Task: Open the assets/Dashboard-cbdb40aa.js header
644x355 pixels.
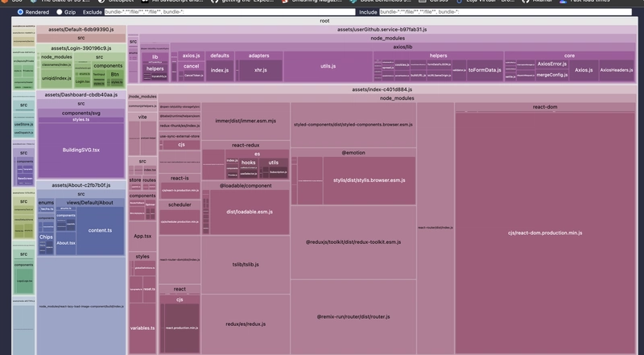Action: [x=80, y=94]
